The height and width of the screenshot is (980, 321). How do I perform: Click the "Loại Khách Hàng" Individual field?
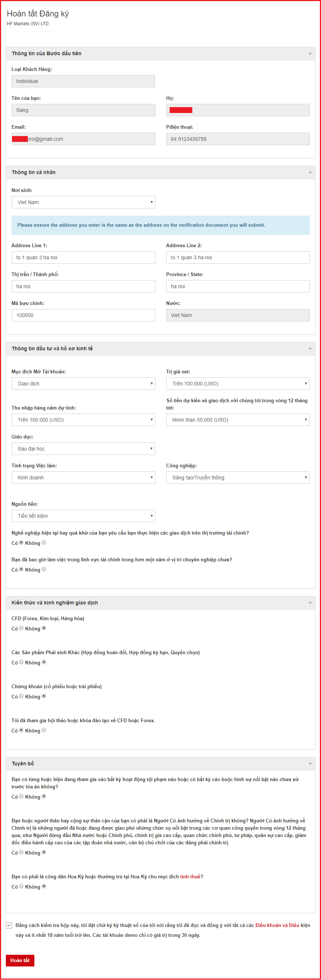coord(83,82)
